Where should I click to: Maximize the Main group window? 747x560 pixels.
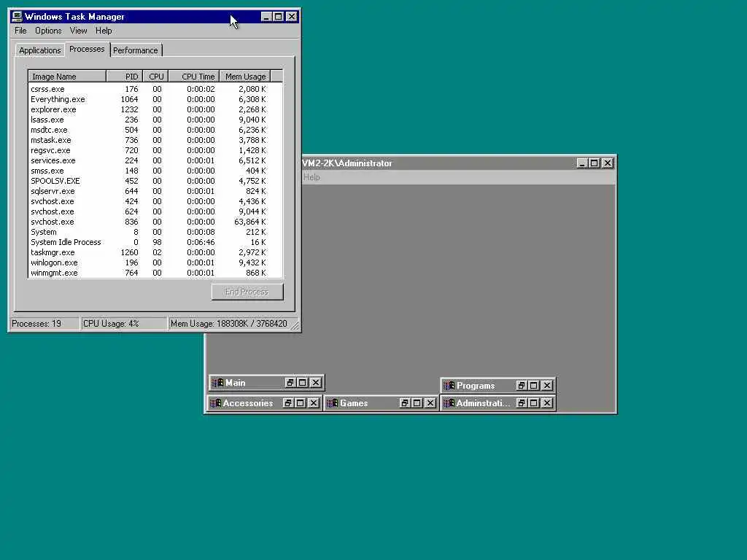[303, 383]
